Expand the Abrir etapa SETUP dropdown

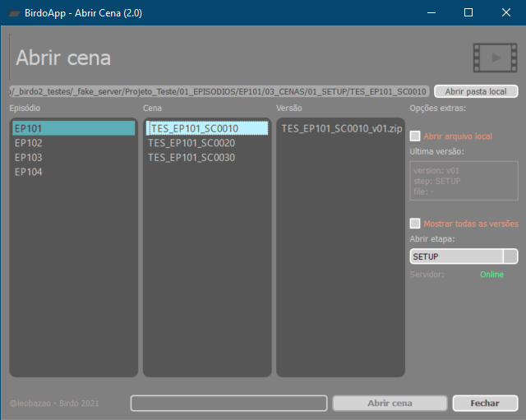click(510, 256)
